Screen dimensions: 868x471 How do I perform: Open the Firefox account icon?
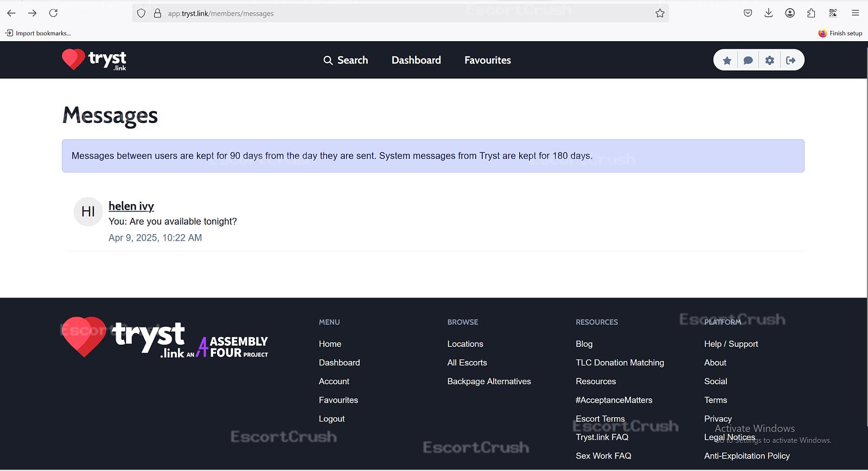tap(790, 13)
